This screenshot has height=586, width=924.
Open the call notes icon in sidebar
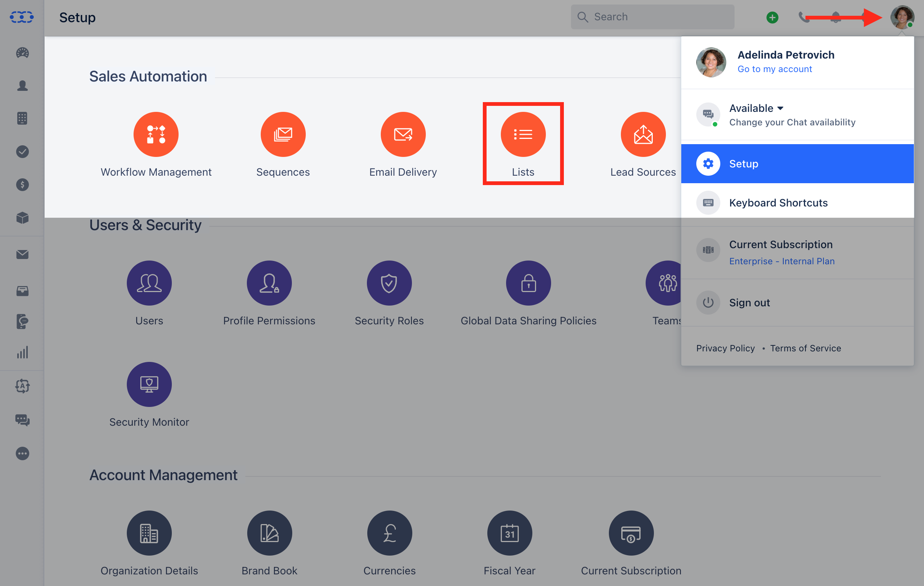(x=22, y=321)
